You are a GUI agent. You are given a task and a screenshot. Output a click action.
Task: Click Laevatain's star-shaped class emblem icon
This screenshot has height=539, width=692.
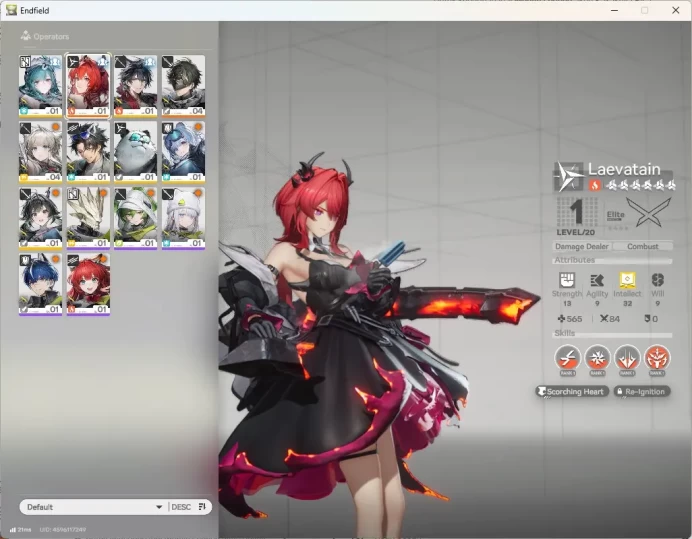(568, 177)
